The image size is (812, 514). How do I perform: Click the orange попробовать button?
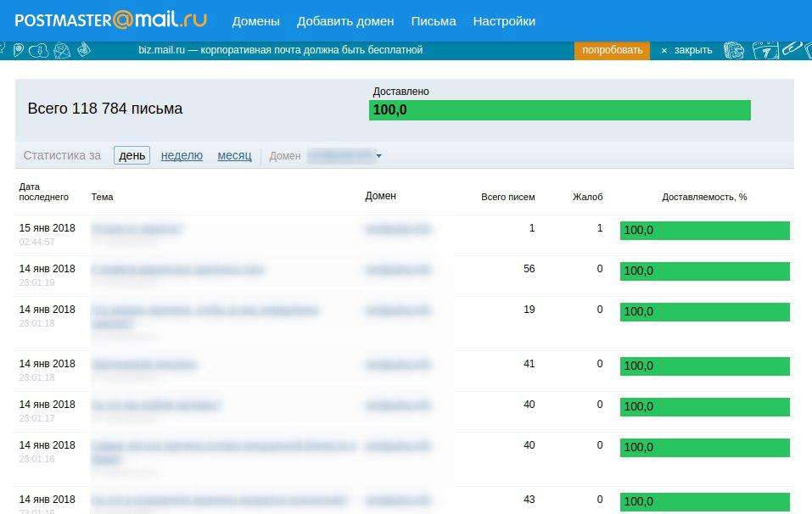click(x=612, y=50)
